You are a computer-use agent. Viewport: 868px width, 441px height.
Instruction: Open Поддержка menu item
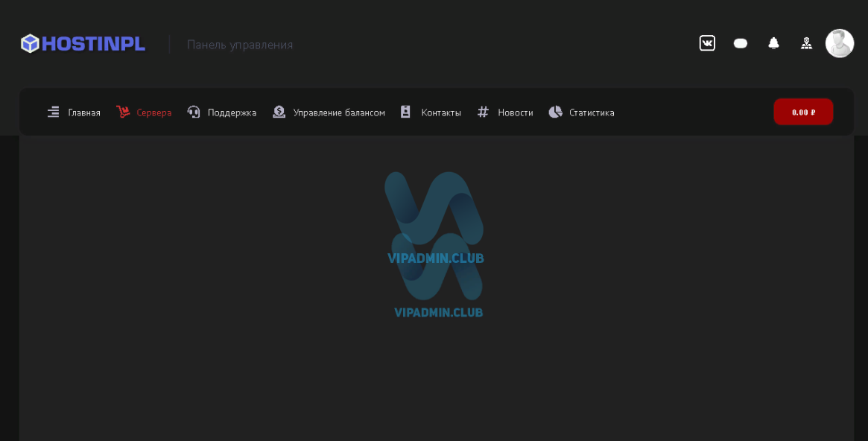232,113
